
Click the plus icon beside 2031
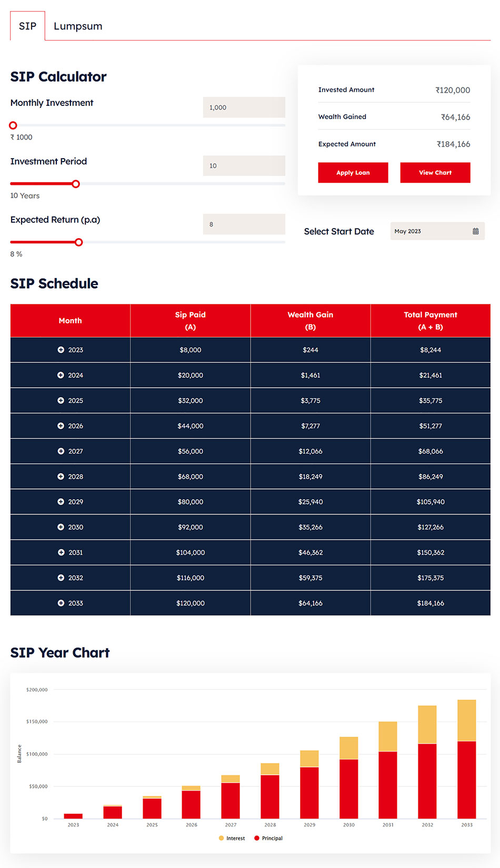pyautogui.click(x=61, y=553)
